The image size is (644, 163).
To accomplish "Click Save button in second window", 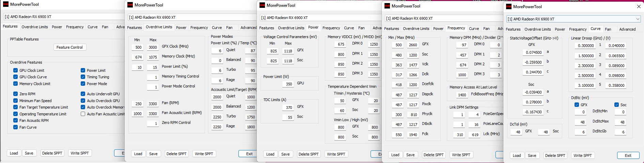I will point(153,154).
